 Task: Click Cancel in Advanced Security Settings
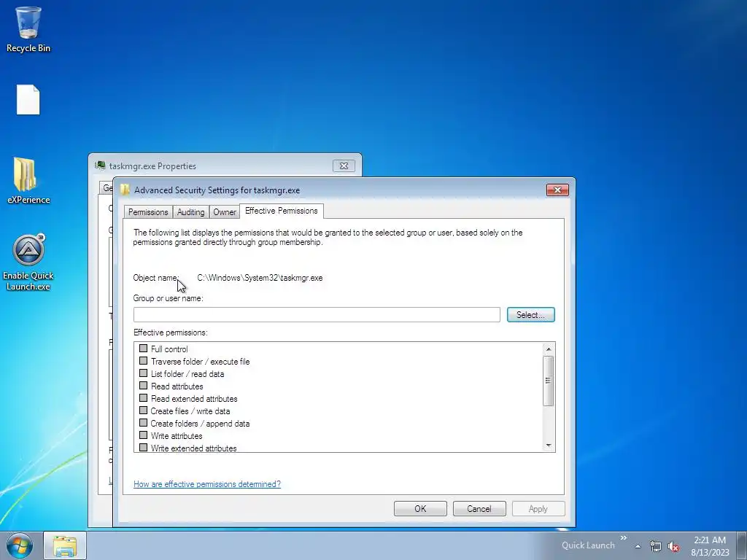point(479,508)
